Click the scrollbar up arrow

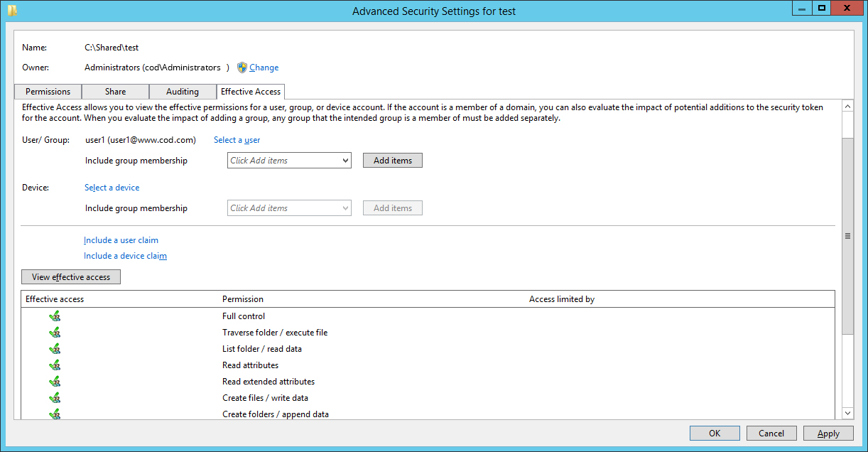pyautogui.click(x=847, y=106)
